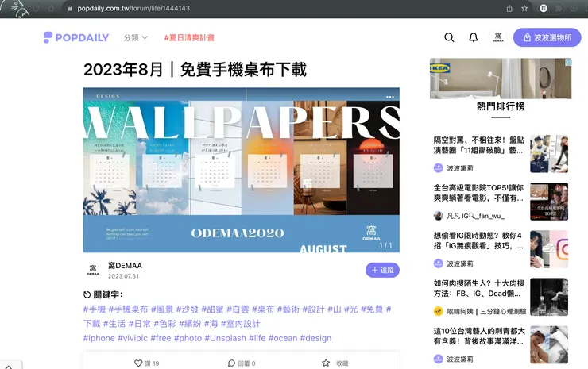
Task: Click hashtag #沙發
Action: [188, 309]
